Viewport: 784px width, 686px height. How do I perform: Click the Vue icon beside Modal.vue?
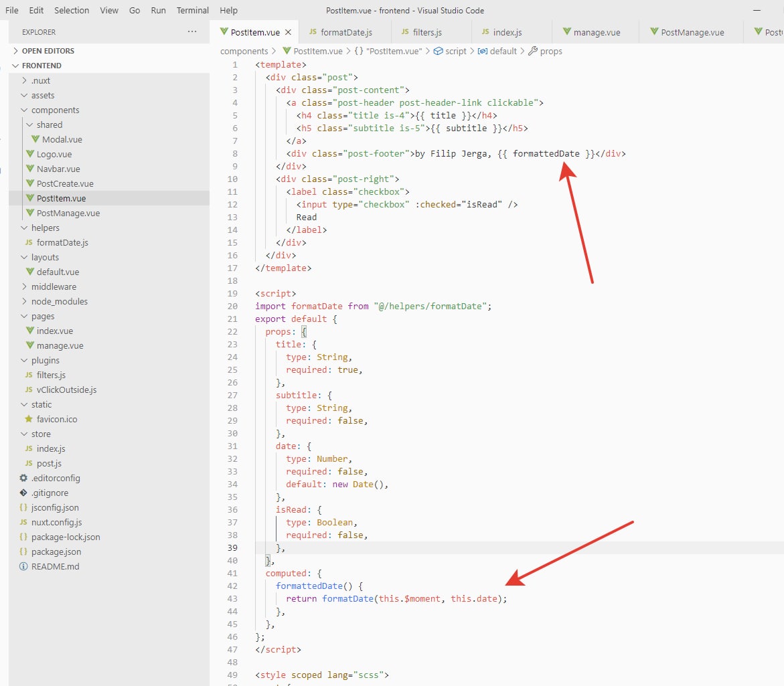[x=35, y=139]
